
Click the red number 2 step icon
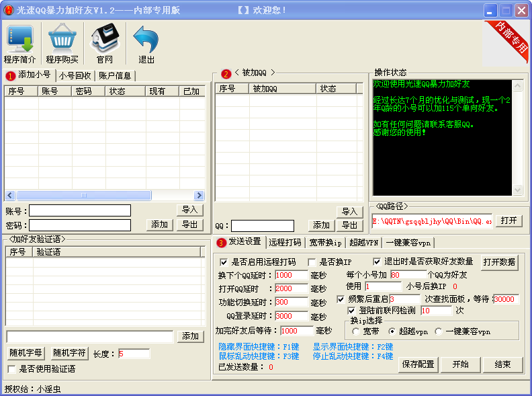(x=226, y=73)
